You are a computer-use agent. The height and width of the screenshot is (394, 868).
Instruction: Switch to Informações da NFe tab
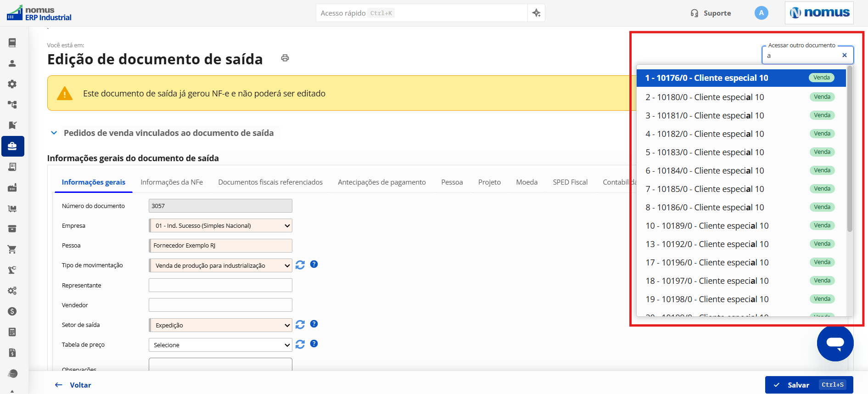[172, 182]
